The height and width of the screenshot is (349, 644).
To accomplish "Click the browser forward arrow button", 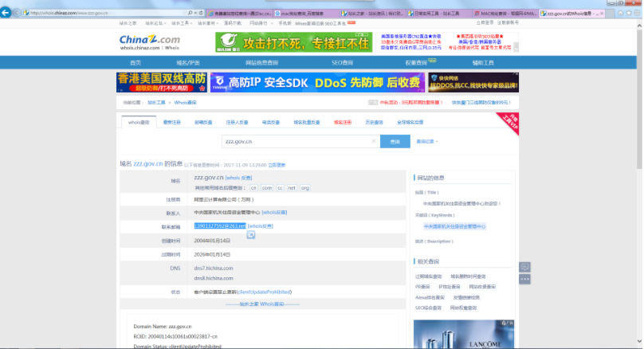I will pyautogui.click(x=17, y=13).
